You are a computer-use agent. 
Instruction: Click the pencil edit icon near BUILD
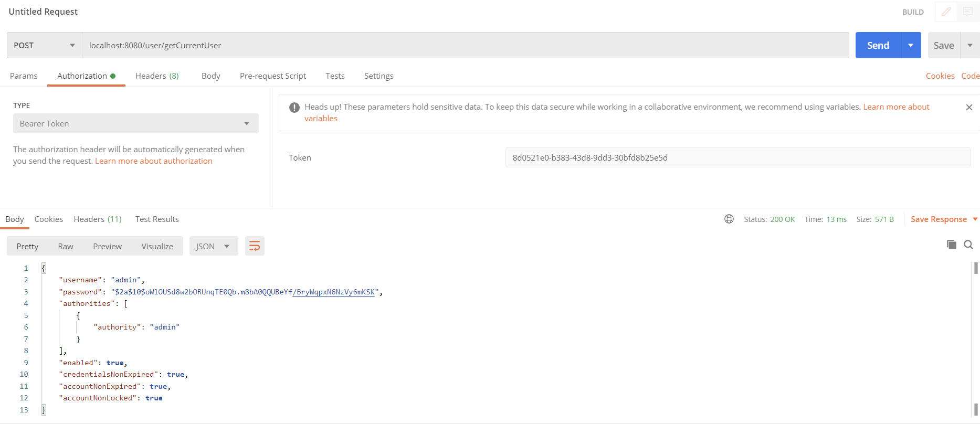[x=946, y=12]
